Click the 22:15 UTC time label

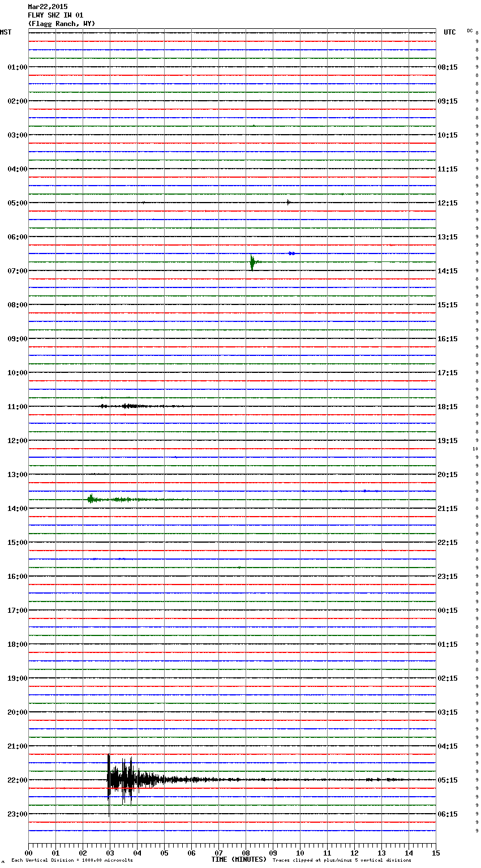(448, 542)
